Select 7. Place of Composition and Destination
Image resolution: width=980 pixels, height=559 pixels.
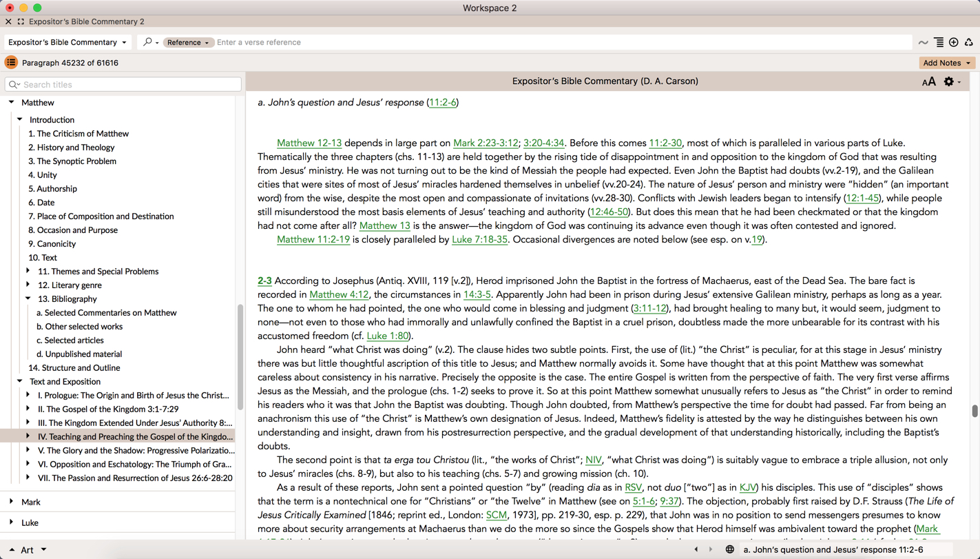(101, 216)
